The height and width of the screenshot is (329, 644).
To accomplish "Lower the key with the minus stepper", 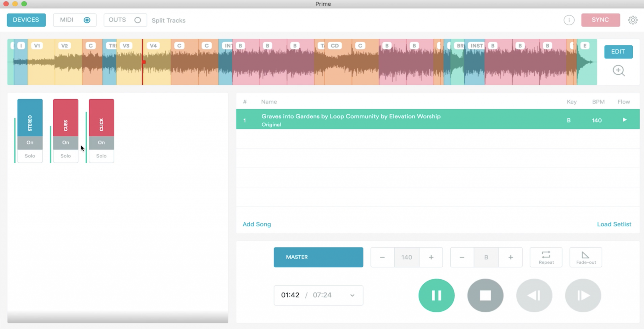I will [461, 257].
